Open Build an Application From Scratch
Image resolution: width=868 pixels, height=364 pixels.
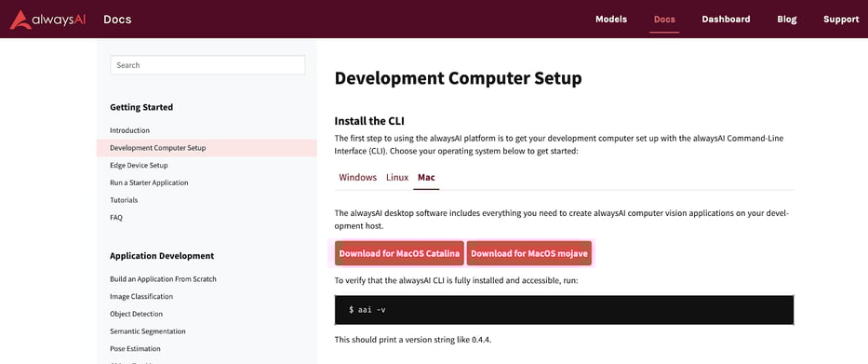pos(164,279)
